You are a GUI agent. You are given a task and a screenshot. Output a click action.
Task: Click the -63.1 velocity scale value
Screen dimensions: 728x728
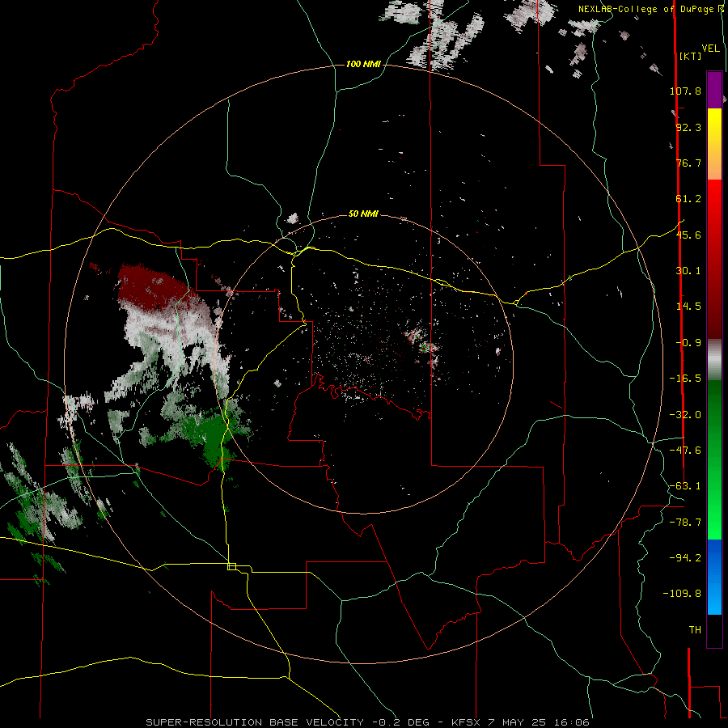685,486
